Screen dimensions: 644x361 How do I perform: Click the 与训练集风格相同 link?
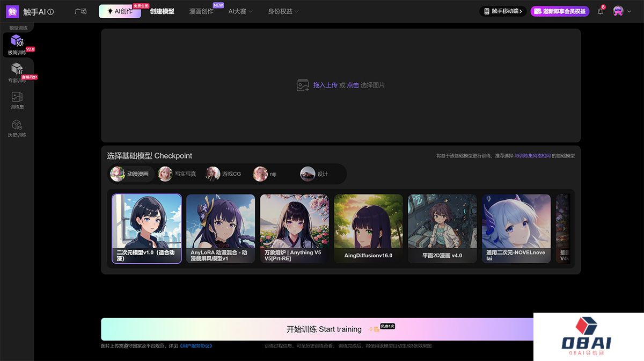tap(532, 156)
